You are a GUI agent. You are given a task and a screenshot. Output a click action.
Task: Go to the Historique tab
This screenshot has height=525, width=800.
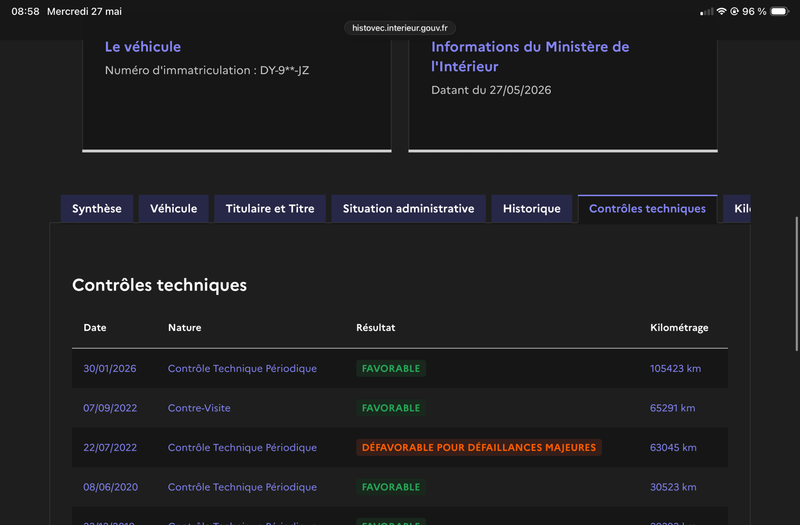pyautogui.click(x=532, y=209)
